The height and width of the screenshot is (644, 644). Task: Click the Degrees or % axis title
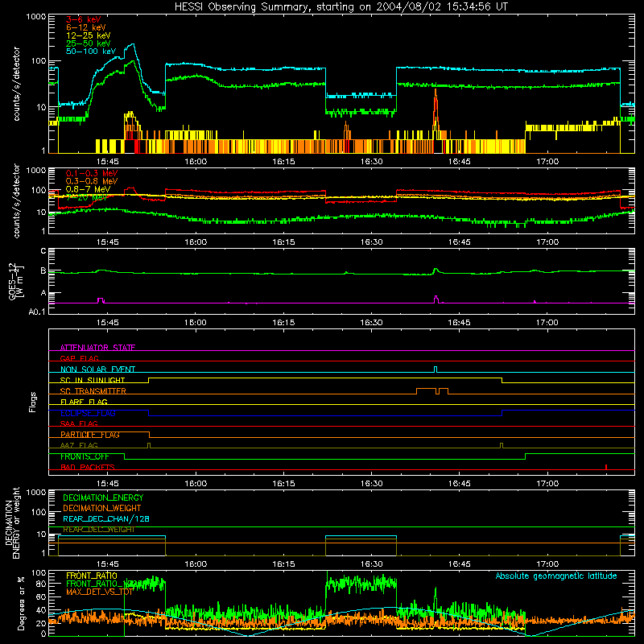pos(21,603)
